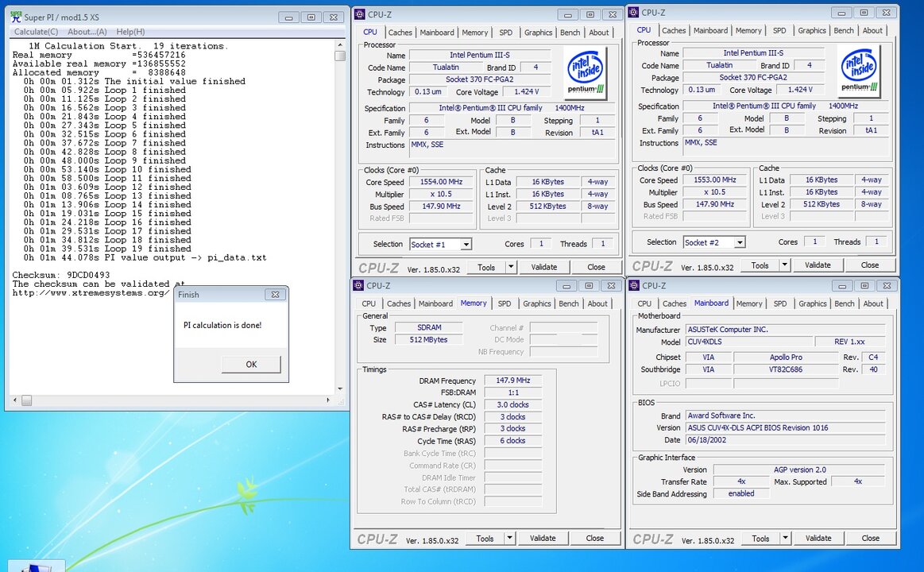The height and width of the screenshot is (572, 924).
Task: Switch to SPD tab in Socket #2 window
Action: point(779,31)
